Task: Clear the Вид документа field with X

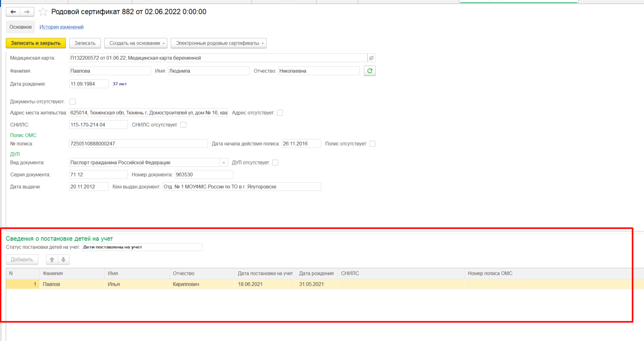Action: (x=223, y=163)
